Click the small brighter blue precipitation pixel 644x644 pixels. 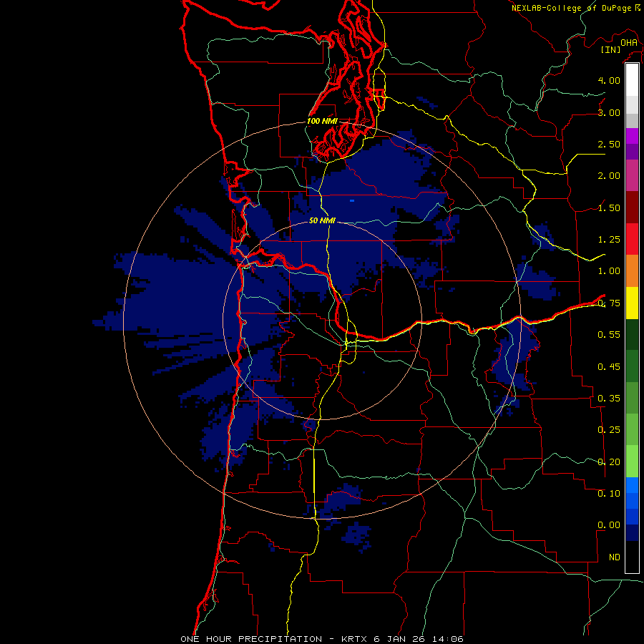pyautogui.click(x=352, y=201)
